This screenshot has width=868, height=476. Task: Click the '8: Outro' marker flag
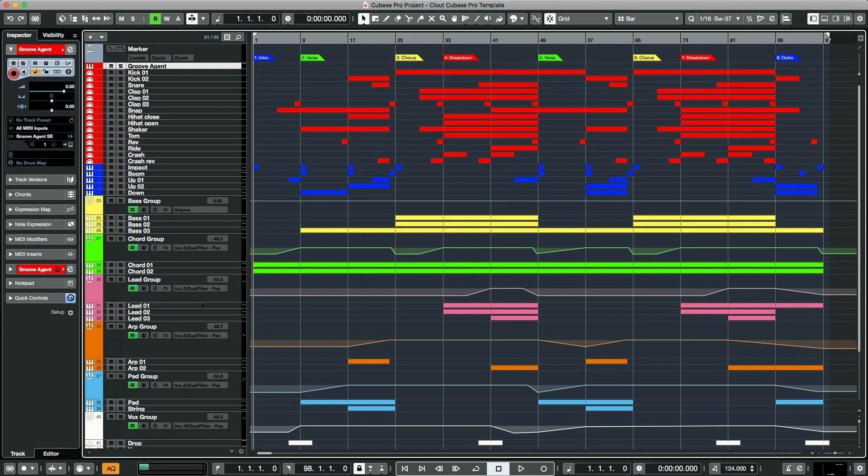point(787,58)
